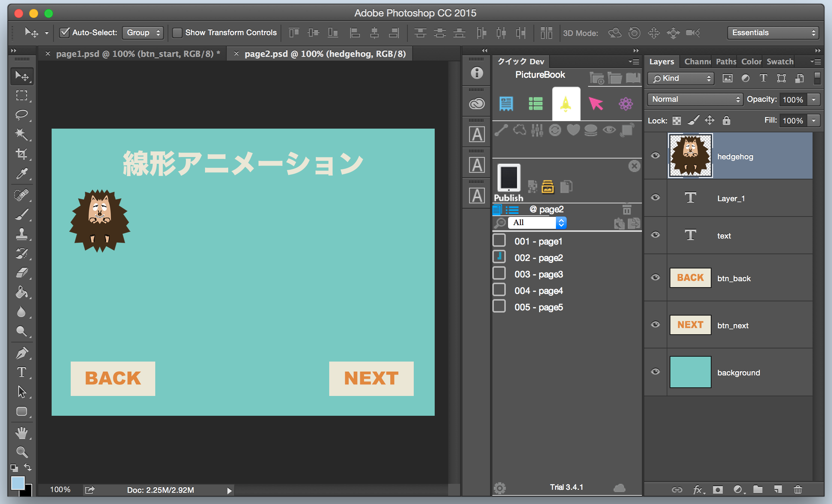Image resolution: width=832 pixels, height=504 pixels.
Task: Check the 003 - page3 checkbox
Action: pos(499,273)
